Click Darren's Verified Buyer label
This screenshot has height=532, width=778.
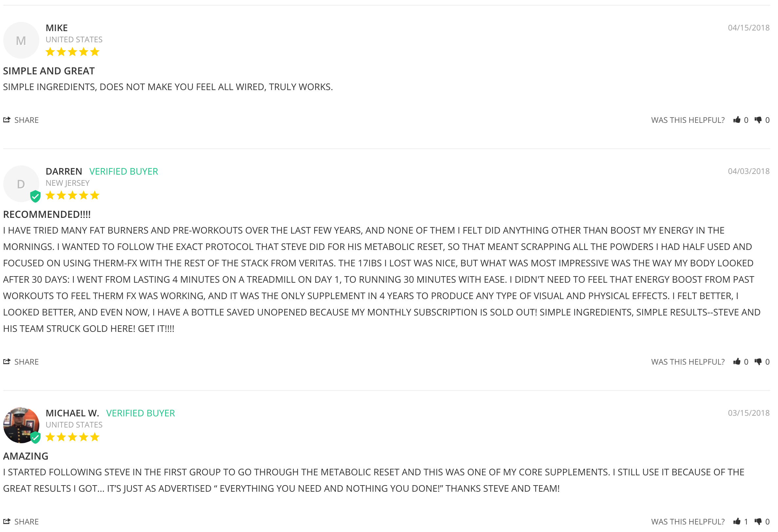tap(124, 172)
